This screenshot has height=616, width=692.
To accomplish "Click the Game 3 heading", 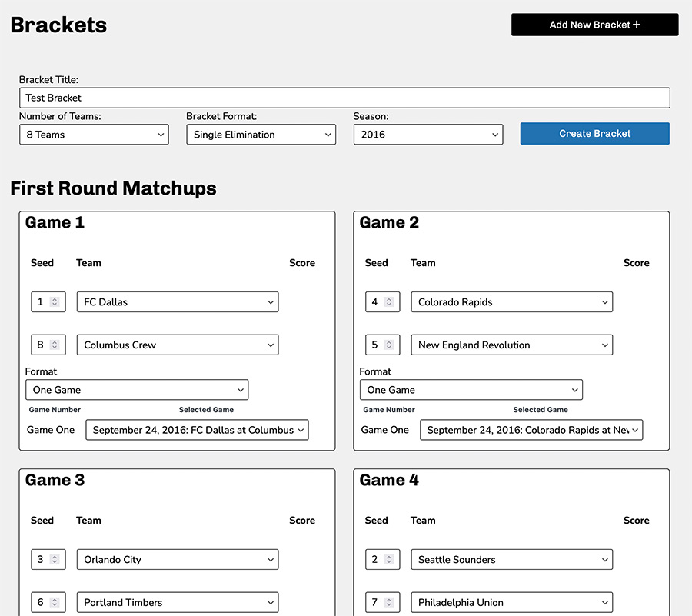I will coord(55,480).
